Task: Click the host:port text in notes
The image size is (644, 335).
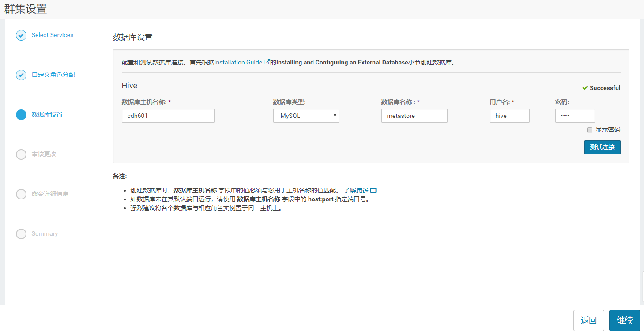Action: coord(321,199)
